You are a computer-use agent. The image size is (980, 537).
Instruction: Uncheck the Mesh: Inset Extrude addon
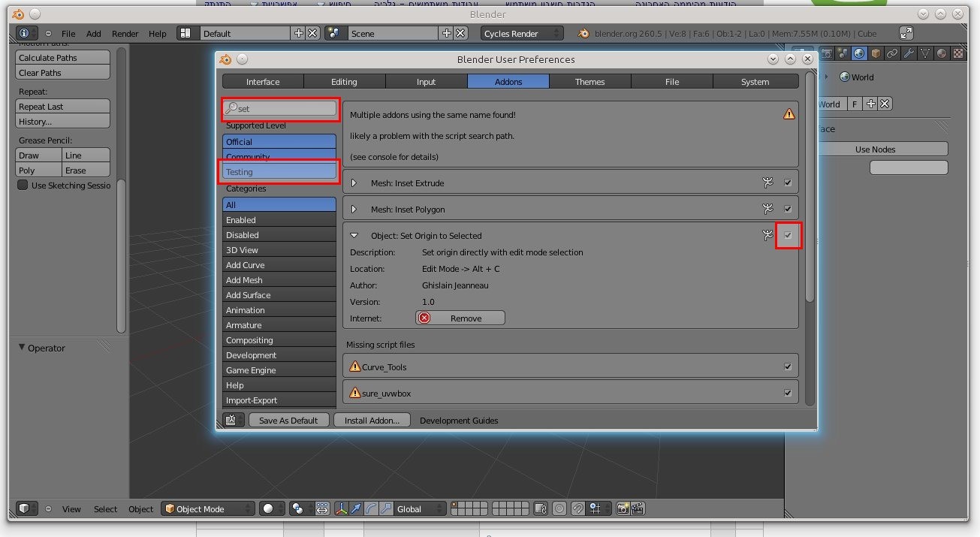pyautogui.click(x=788, y=183)
